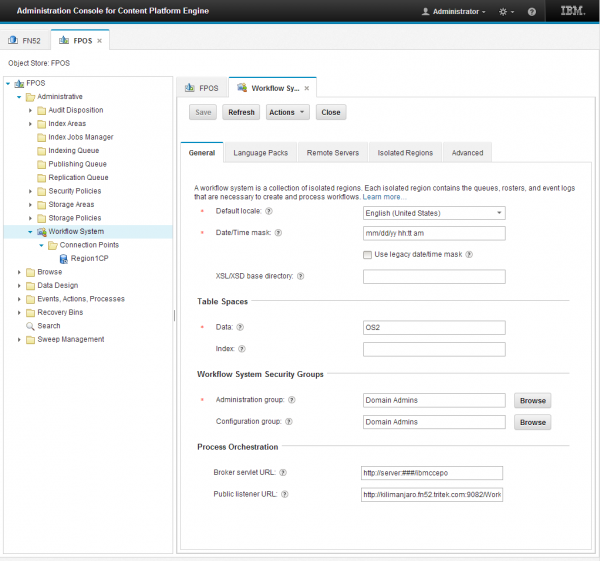Click the Index table space field

[x=434, y=349]
